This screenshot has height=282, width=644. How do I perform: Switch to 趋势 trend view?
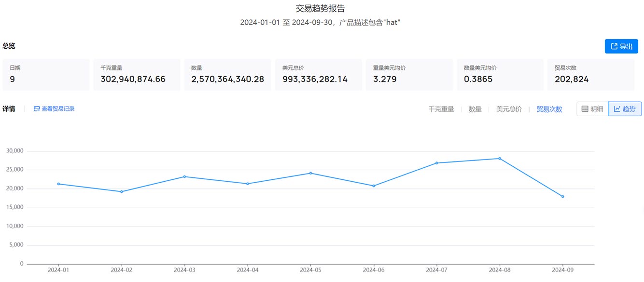(x=625, y=109)
